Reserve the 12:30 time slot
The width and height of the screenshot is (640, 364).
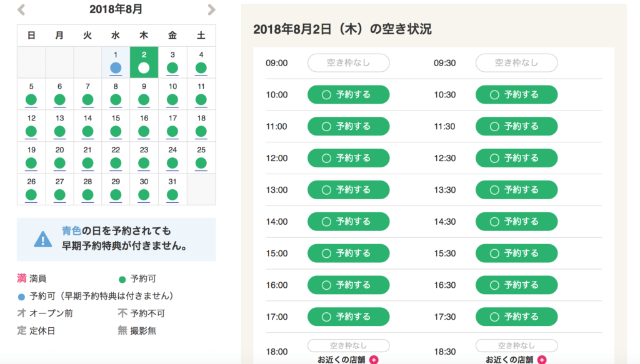(516, 158)
